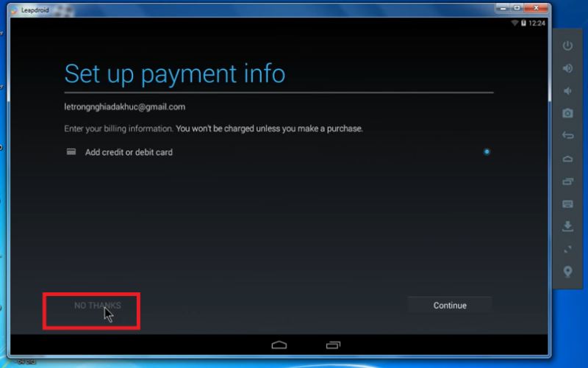
Task: Click the clock in Android status bar
Action: click(x=537, y=24)
